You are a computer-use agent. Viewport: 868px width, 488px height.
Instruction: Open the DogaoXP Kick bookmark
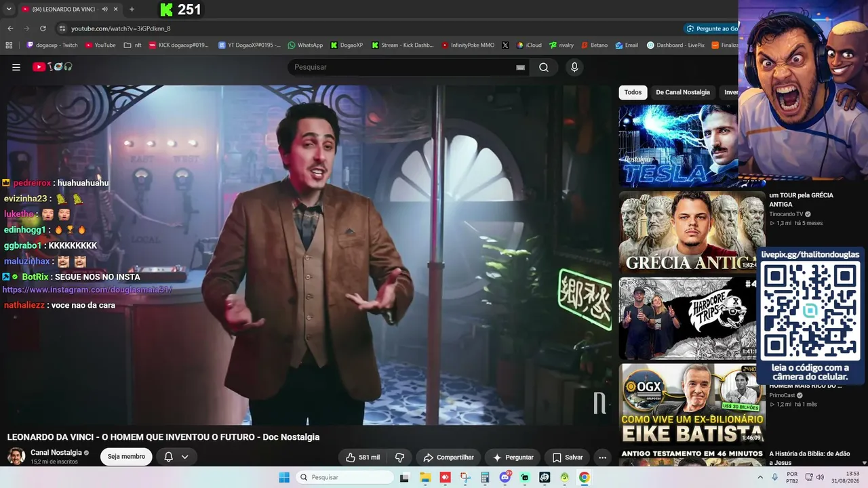pos(347,45)
